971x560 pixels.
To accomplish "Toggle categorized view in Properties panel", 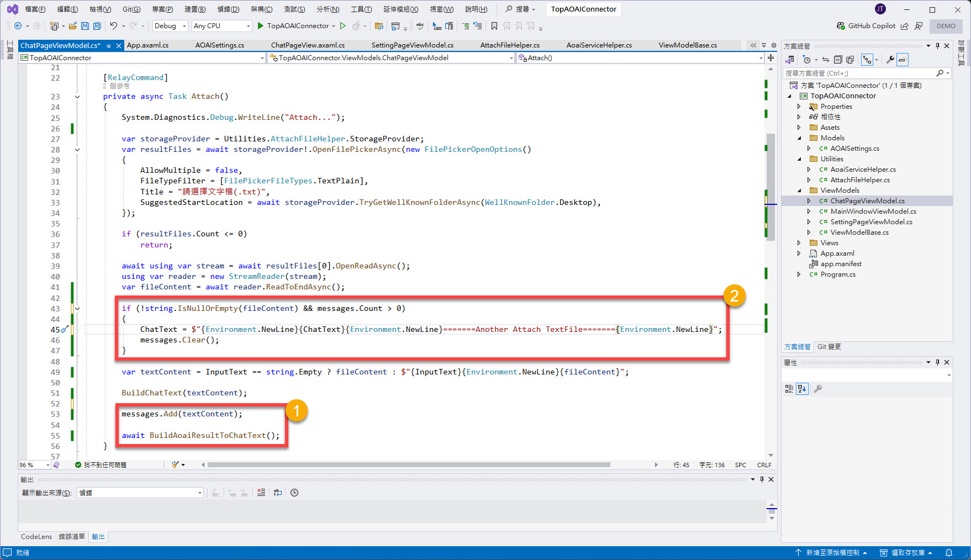I will 789,389.
